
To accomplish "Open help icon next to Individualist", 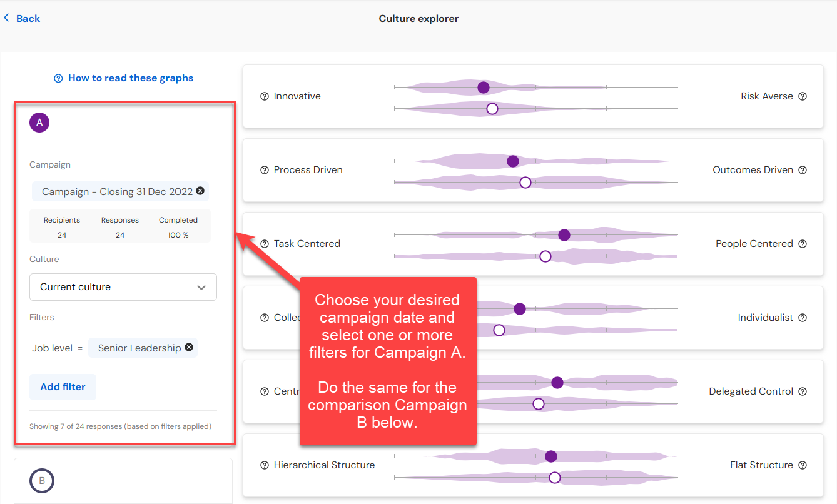I will click(x=803, y=318).
